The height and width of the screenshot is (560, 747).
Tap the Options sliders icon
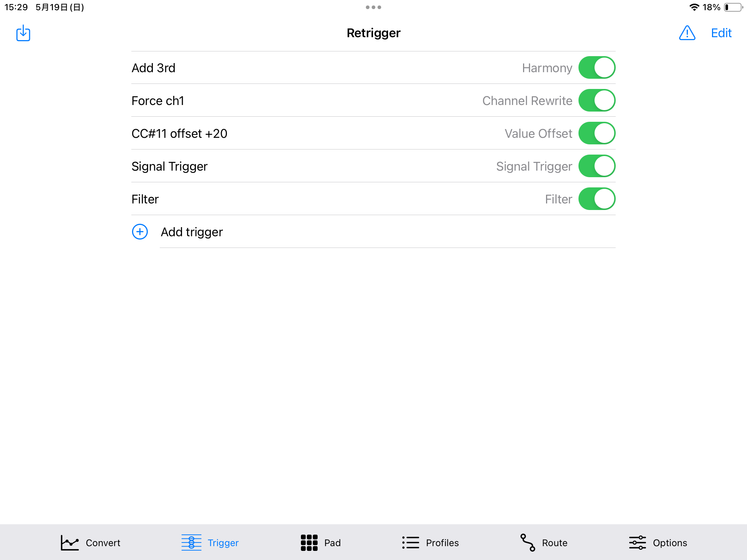(637, 542)
